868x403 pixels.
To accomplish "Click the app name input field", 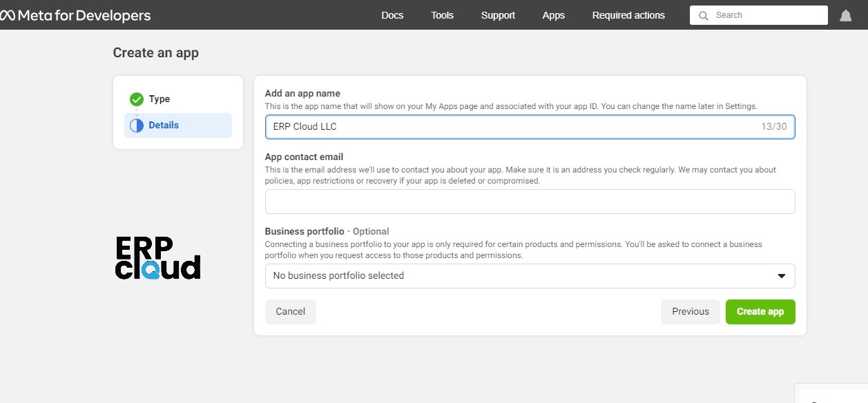I will pos(530,127).
